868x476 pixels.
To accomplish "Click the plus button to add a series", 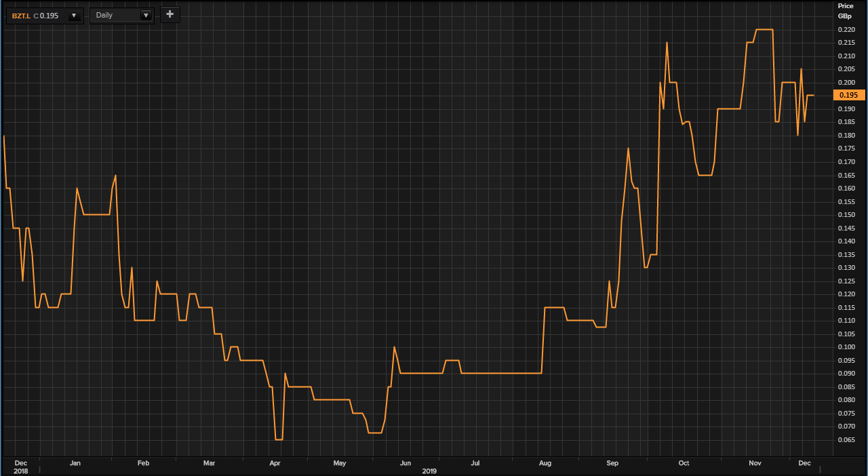I will [170, 14].
